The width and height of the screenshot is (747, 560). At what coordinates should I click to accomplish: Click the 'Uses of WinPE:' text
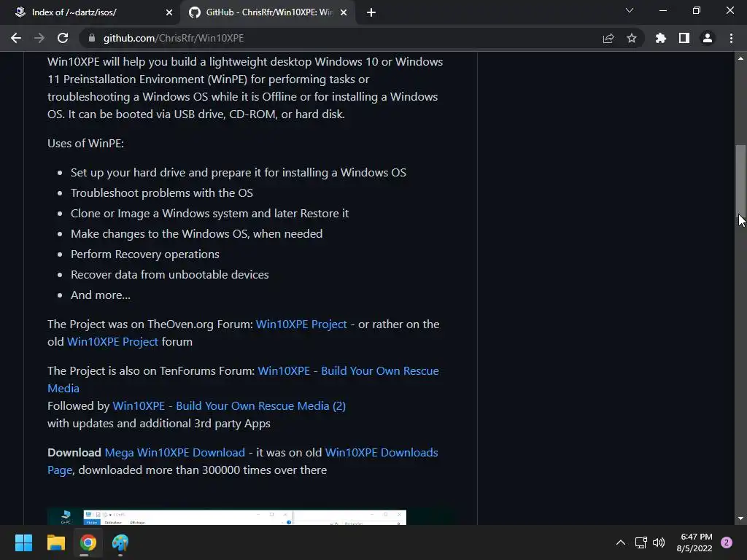coord(86,144)
